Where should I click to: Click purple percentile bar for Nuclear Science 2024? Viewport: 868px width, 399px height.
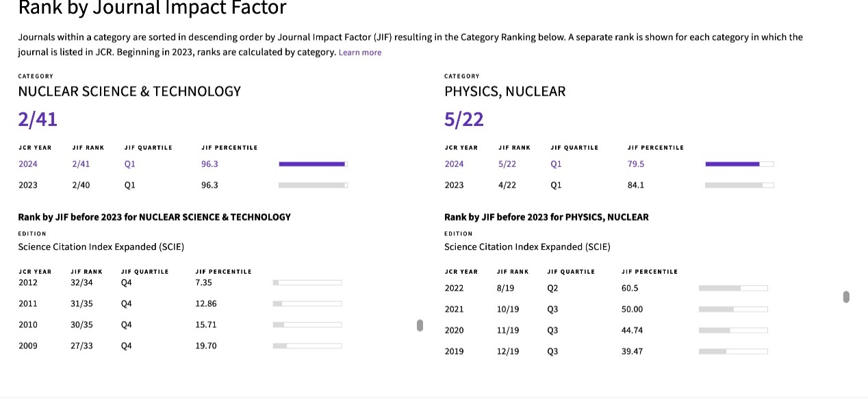click(x=313, y=164)
